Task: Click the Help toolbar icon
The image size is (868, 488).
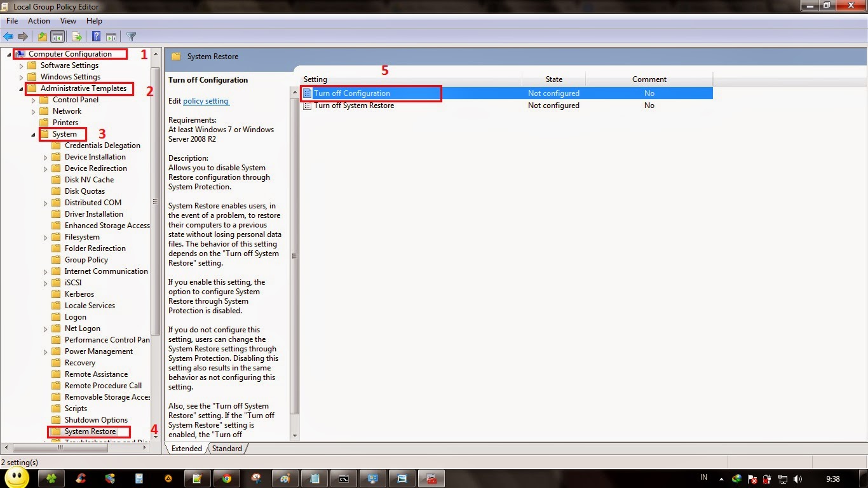Action: coord(95,36)
